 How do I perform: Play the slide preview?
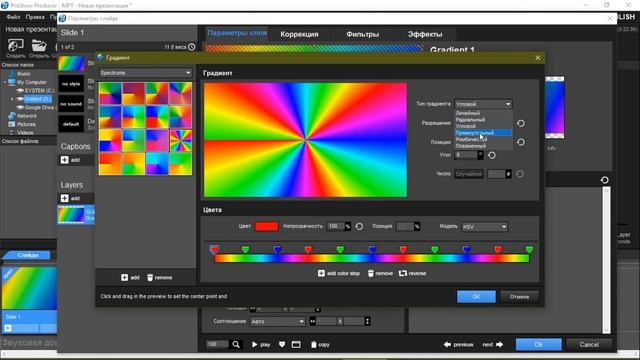coord(261,344)
